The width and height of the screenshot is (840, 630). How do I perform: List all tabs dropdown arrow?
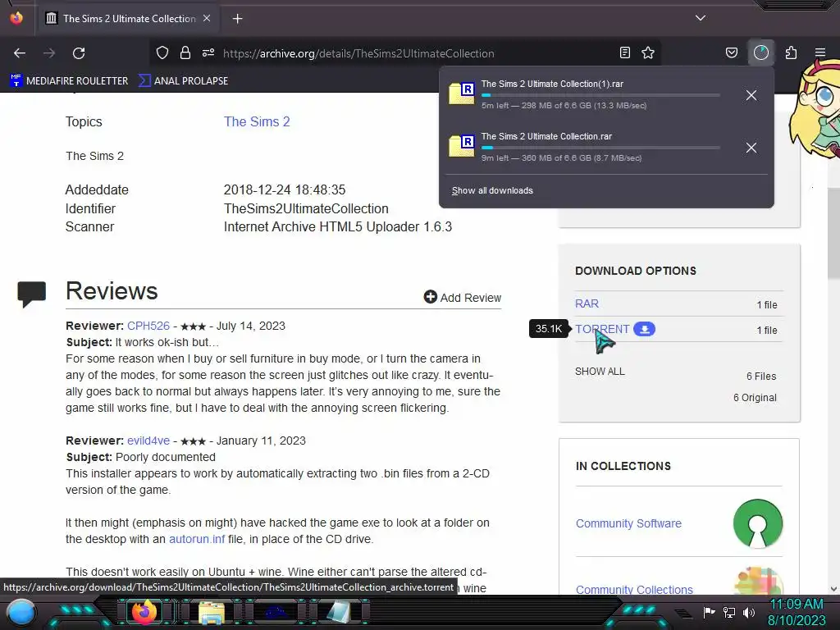(701, 18)
